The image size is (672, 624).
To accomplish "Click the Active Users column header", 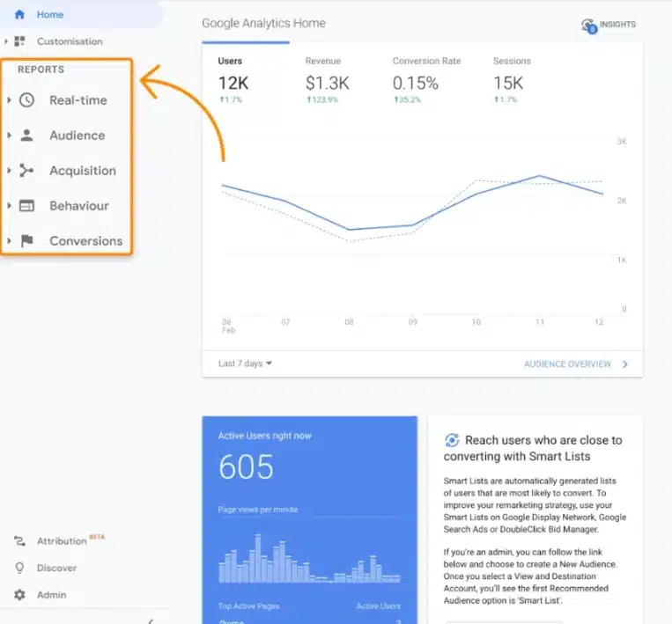I will point(379,606).
